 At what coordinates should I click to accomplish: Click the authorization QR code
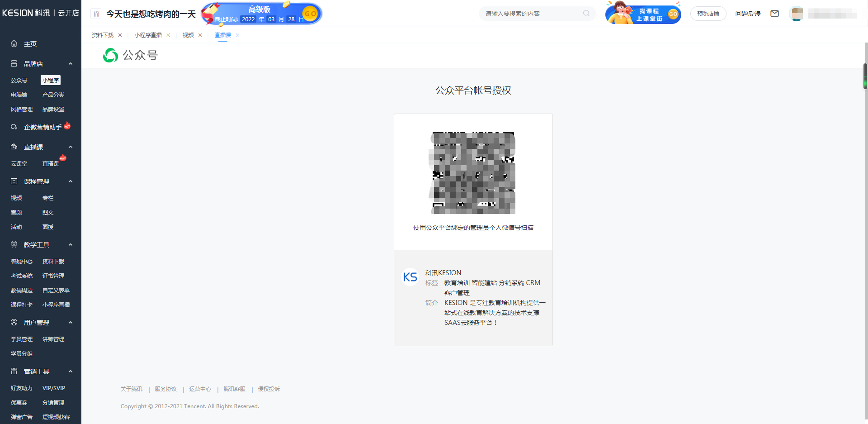[473, 173]
